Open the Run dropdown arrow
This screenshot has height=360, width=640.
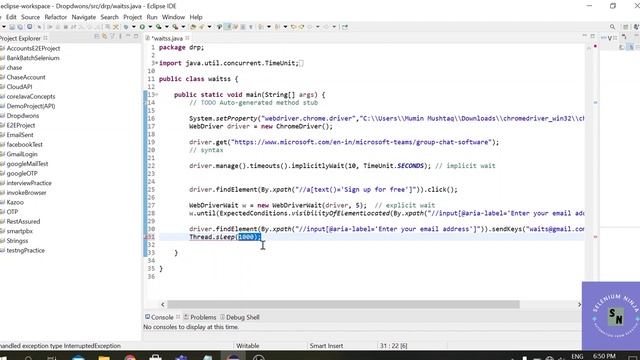click(x=150, y=27)
